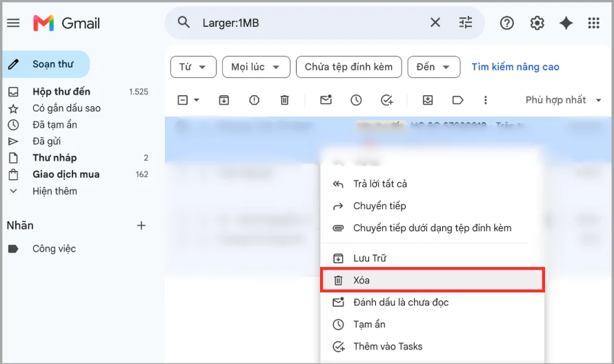This screenshot has height=364, width=614.
Task: Open the More three-dots toolbar menu
Action: tap(486, 100)
